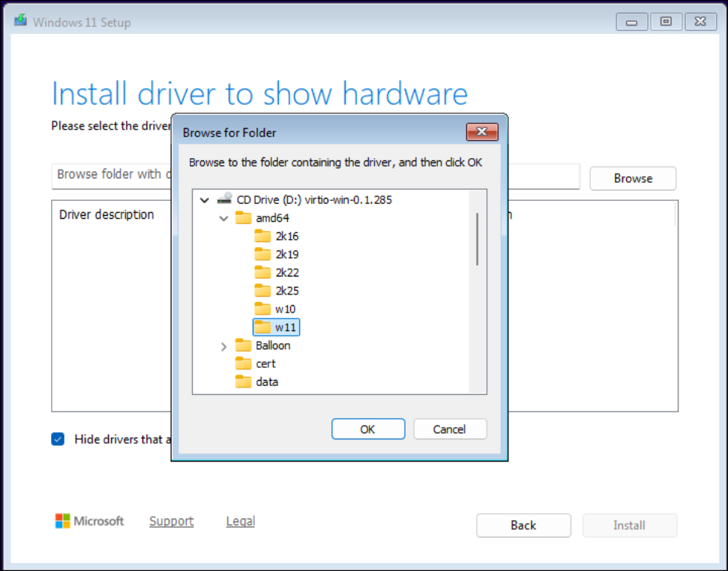Select CD Drive (D:) virtio-win-0.1.285 label
Image resolution: width=728 pixels, height=571 pixels.
pos(314,199)
